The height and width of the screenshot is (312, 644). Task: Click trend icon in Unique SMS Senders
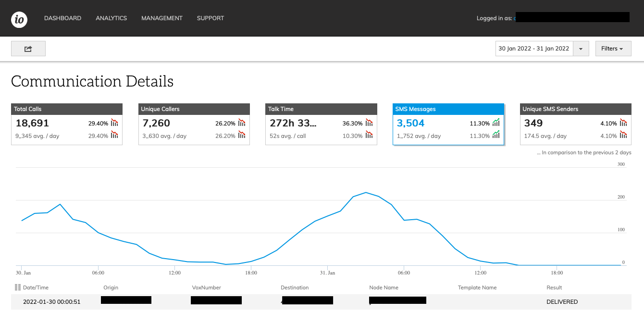click(623, 123)
